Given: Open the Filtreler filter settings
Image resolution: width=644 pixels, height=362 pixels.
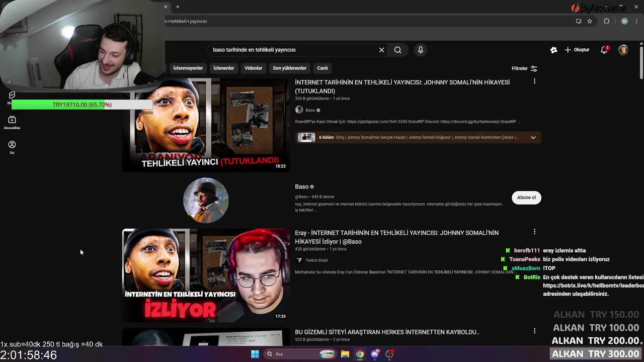Looking at the screenshot, I should (524, 68).
